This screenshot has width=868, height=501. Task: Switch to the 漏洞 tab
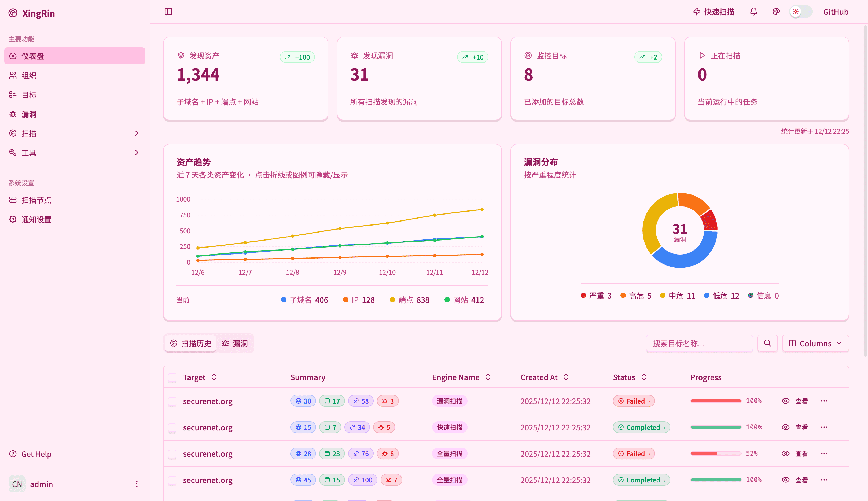click(x=235, y=343)
